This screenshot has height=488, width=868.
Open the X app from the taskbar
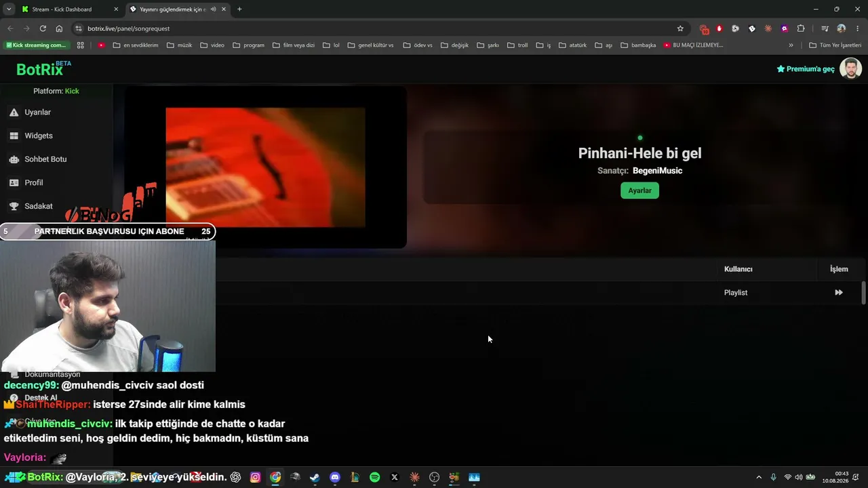click(395, 477)
